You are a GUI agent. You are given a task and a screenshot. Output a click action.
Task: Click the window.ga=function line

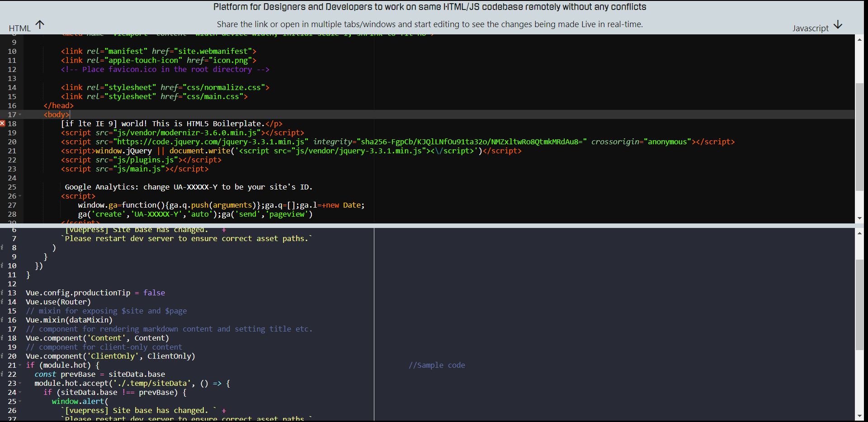pos(221,205)
